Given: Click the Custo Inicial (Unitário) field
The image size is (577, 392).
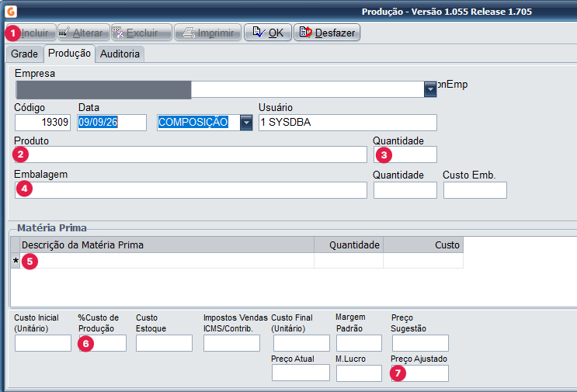Looking at the screenshot, I should pyautogui.click(x=43, y=343).
